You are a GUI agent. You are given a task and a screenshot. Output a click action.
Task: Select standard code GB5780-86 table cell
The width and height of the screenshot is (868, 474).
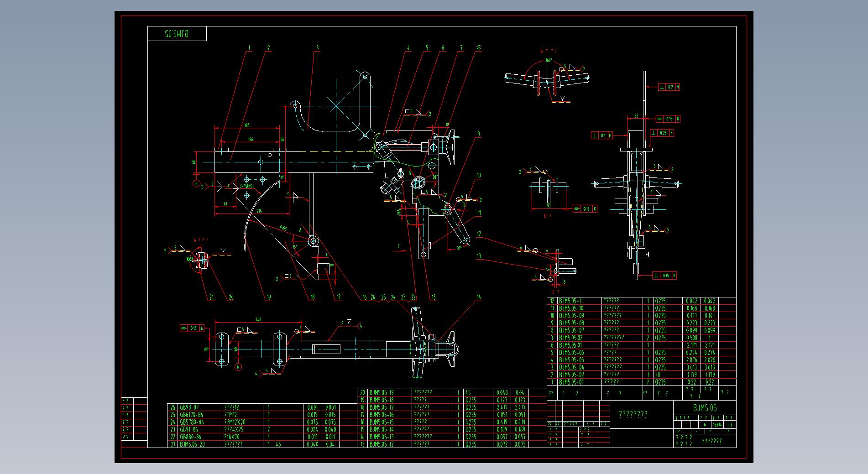point(191,422)
